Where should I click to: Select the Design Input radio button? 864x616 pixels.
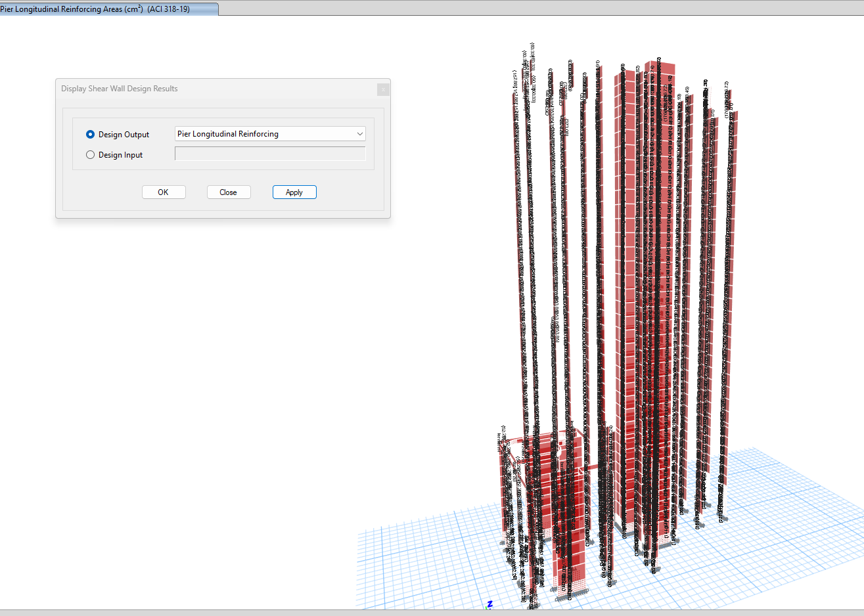pyautogui.click(x=91, y=155)
